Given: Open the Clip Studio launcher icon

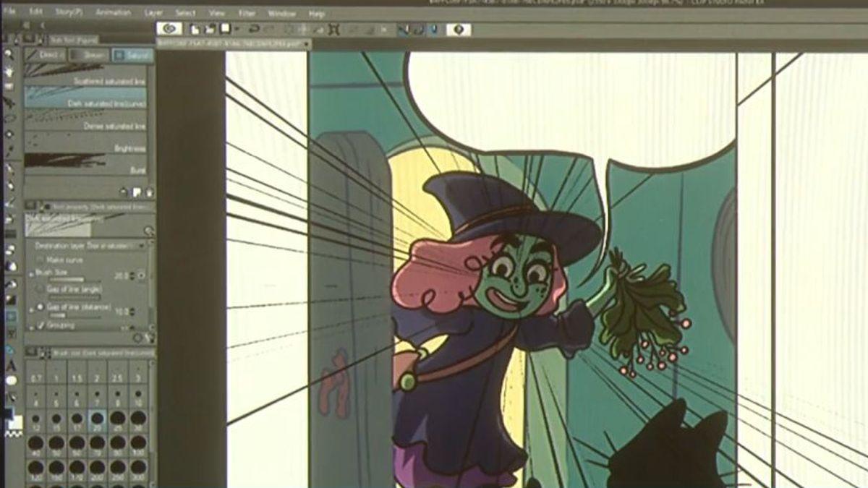Looking at the screenshot, I should (x=169, y=29).
